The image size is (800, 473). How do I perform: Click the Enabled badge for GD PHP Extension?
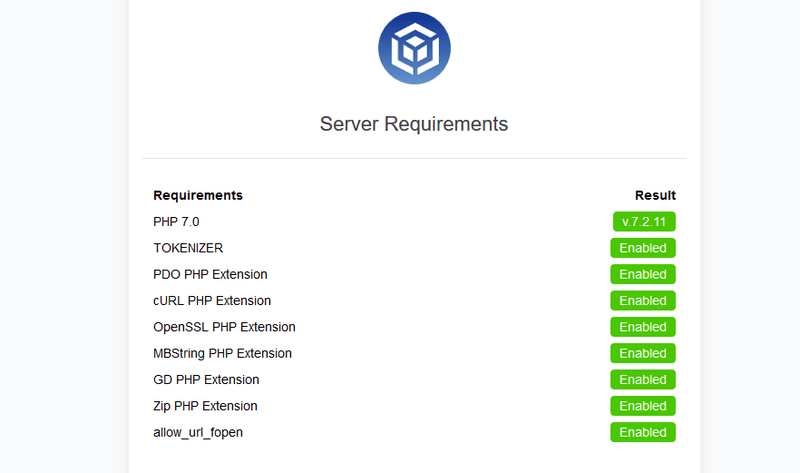pos(643,380)
